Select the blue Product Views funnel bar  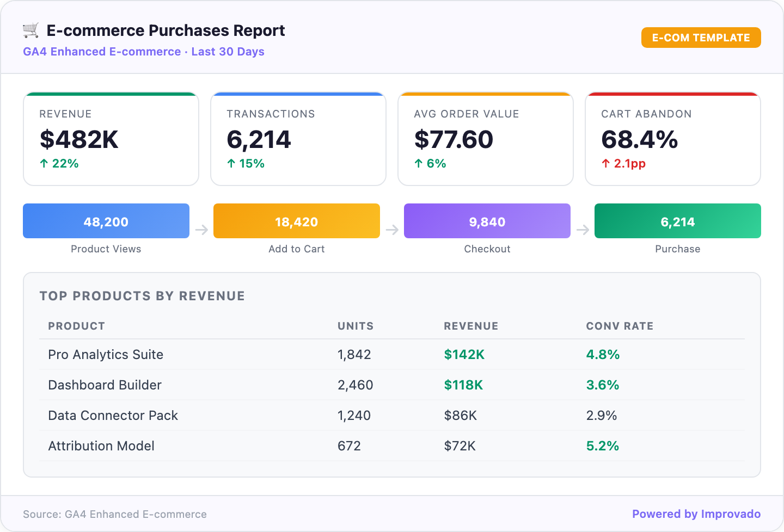pos(106,221)
